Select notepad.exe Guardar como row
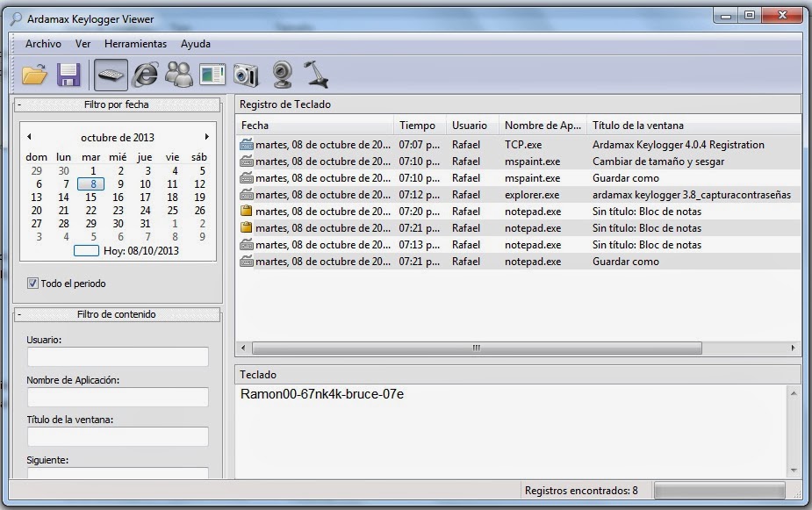812x510 pixels. [518, 262]
